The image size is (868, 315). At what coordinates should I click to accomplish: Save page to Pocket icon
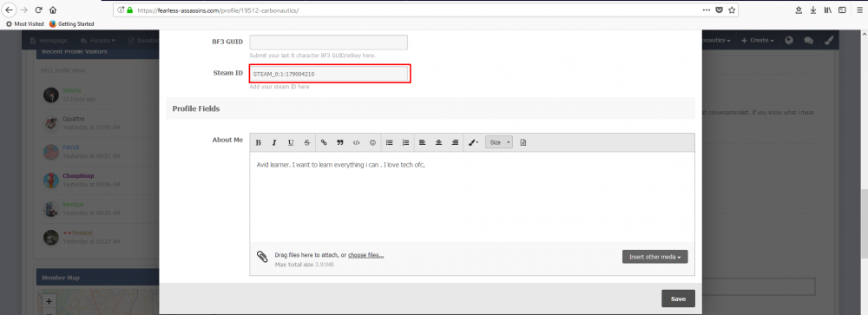click(x=719, y=10)
